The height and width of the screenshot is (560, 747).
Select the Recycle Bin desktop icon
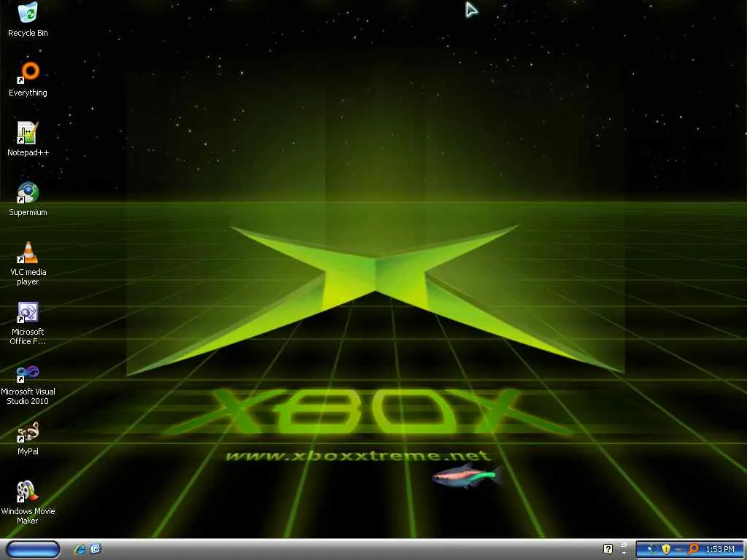[28, 20]
